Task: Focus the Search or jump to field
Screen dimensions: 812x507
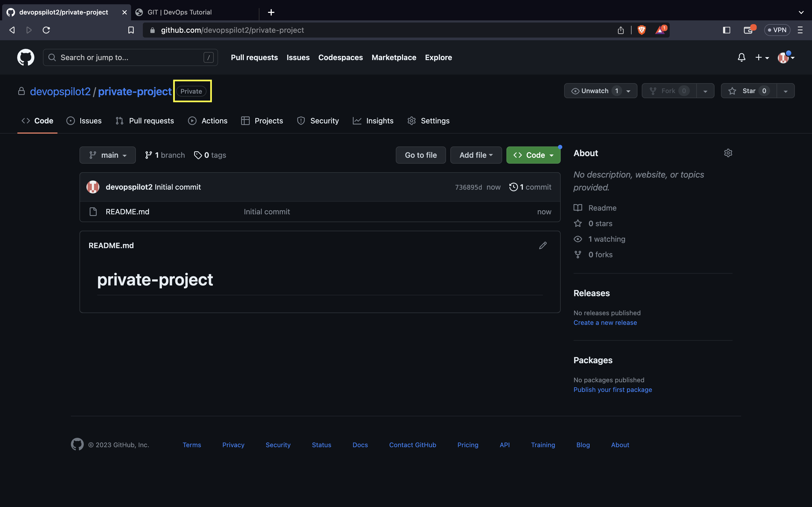Action: (x=130, y=57)
